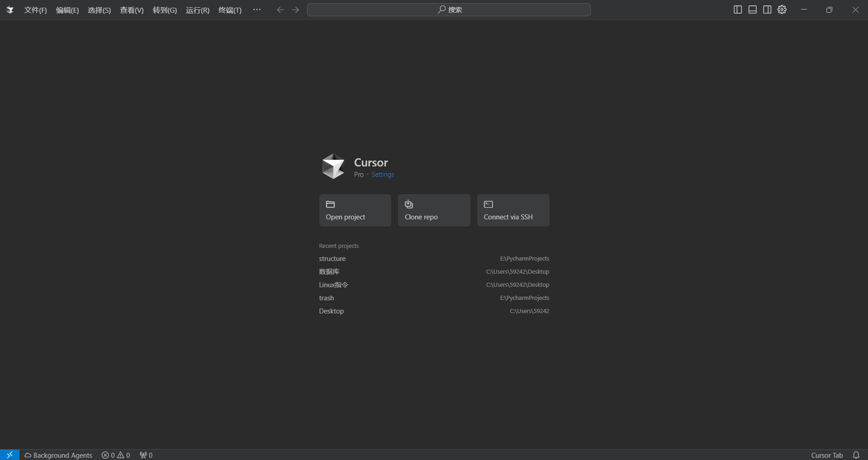Open the 转到(G) menu
The height and width of the screenshot is (460, 868).
165,10
